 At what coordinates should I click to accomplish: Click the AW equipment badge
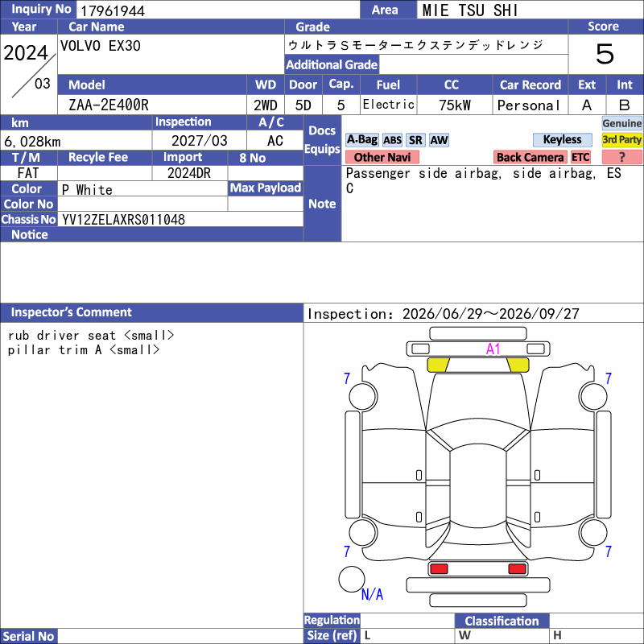[x=439, y=140]
